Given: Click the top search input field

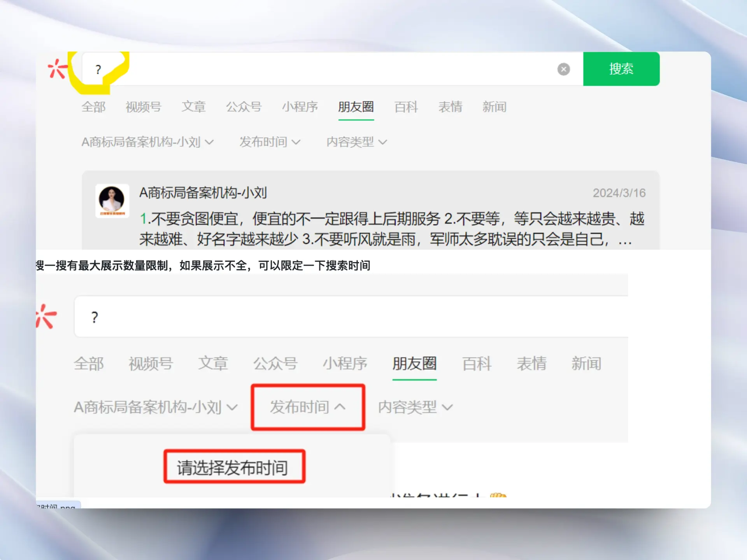Looking at the screenshot, I should (x=311, y=69).
